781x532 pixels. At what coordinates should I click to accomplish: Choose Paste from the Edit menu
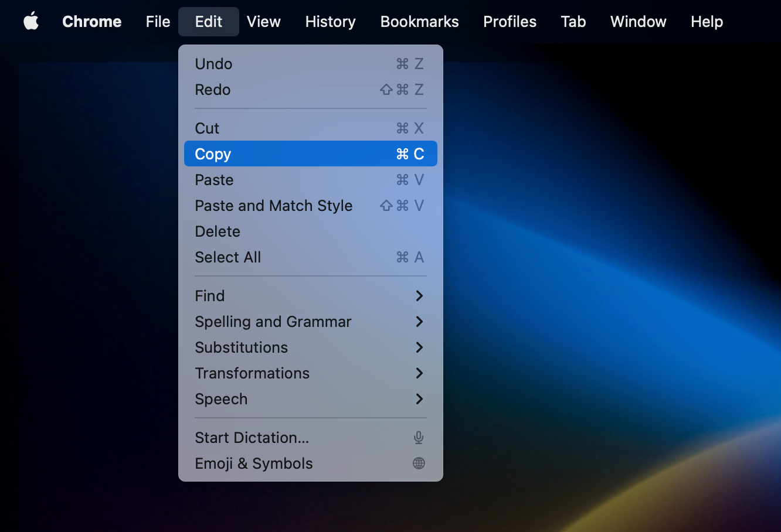point(311,180)
